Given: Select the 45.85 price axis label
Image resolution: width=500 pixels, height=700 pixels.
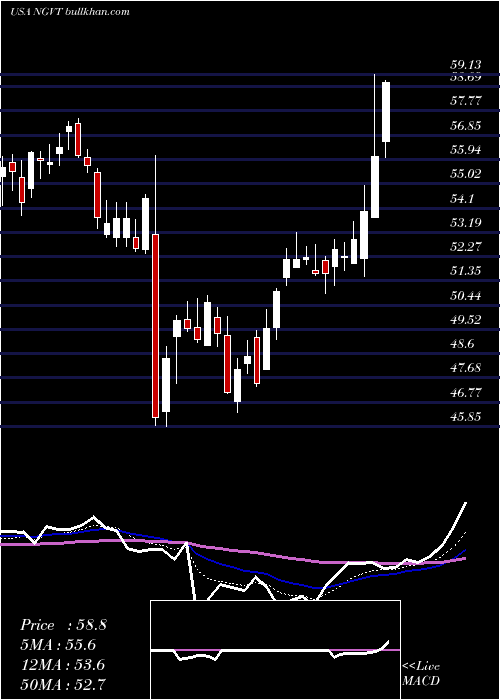Looking at the screenshot, I should (465, 417).
